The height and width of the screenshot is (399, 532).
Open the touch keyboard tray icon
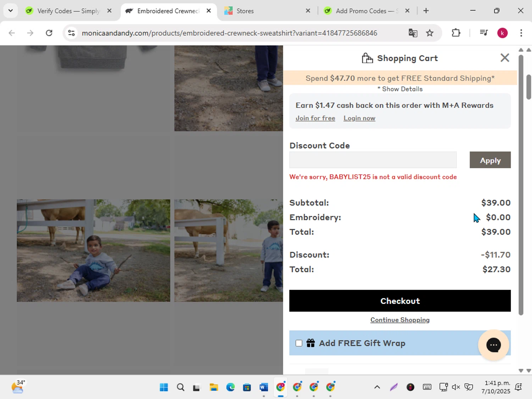pyautogui.click(x=427, y=387)
